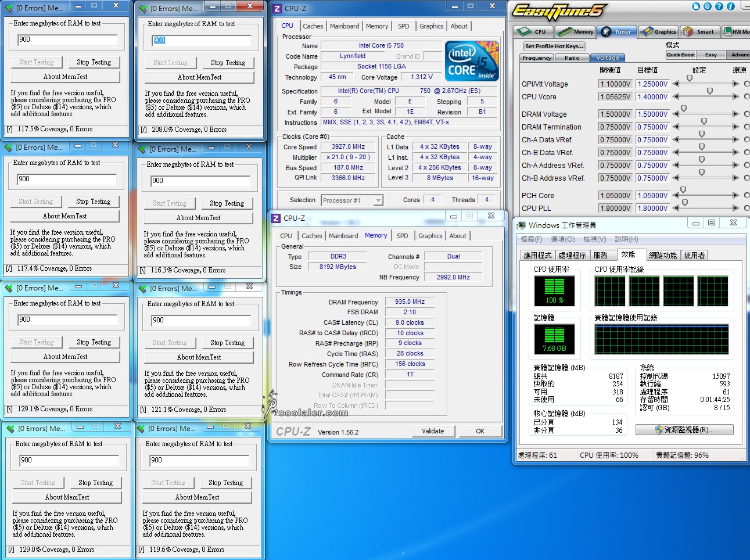The image size is (750, 560).
Task: Click the left arrow of the PCH Core slider
Action: [x=676, y=196]
